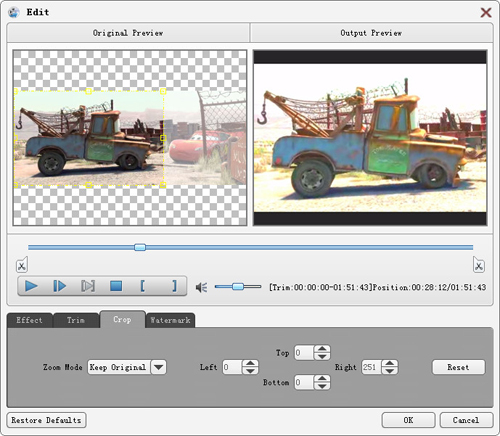500x436 pixels.
Task: Increase the Right crop value
Action: tap(390, 363)
